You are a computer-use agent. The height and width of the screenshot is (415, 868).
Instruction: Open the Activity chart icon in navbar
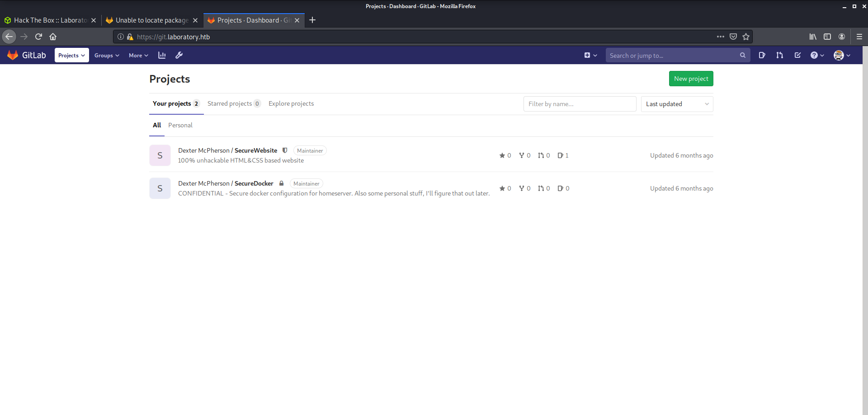tap(162, 55)
